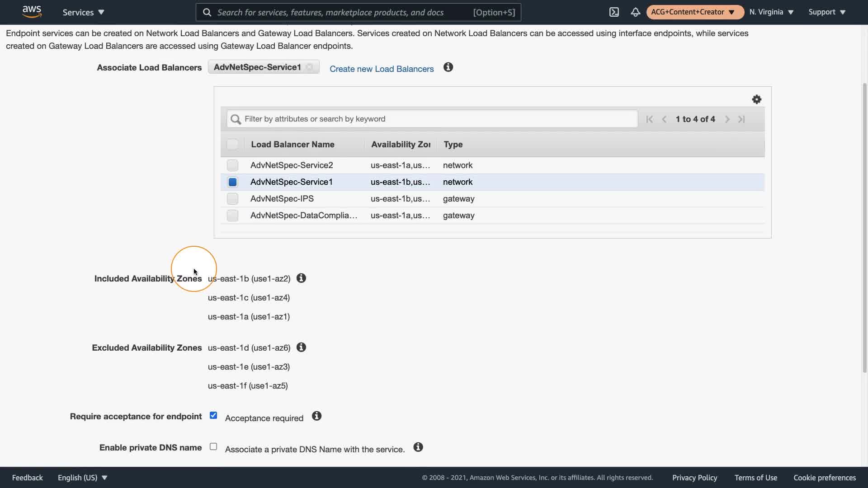Enable the private DNS name checkbox

tap(213, 447)
